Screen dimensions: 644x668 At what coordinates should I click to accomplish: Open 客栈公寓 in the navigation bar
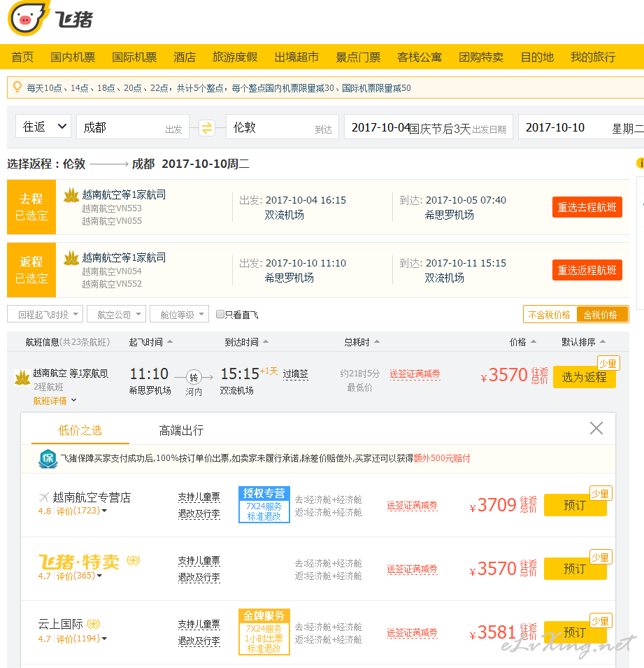coord(419,57)
